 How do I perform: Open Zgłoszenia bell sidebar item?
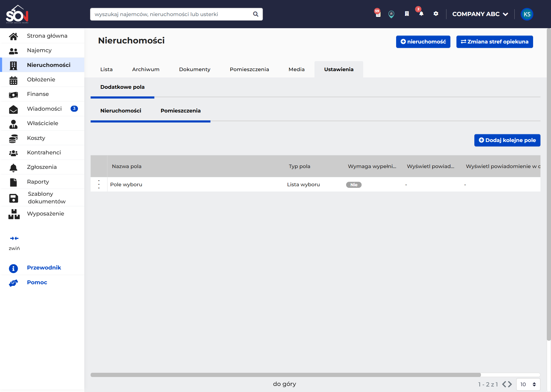(x=42, y=167)
